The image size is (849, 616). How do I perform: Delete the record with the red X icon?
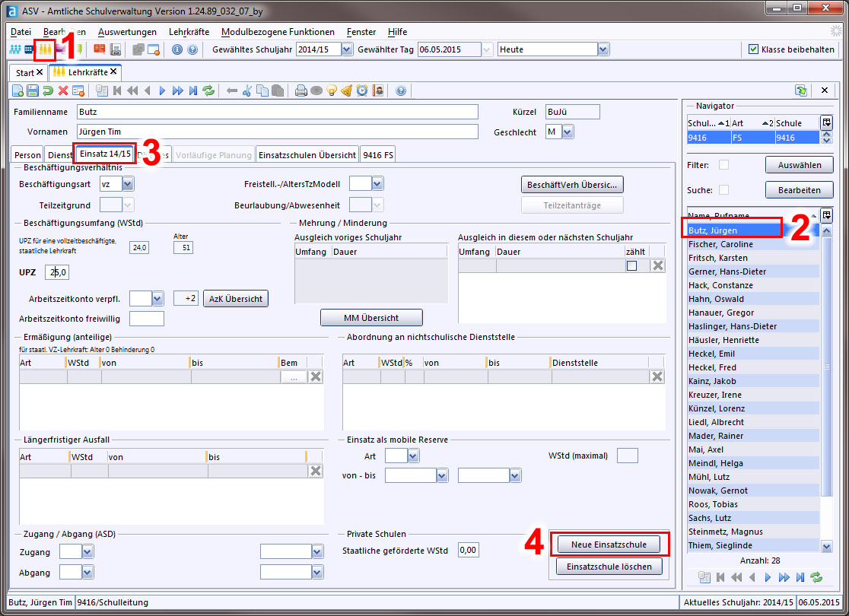(63, 91)
